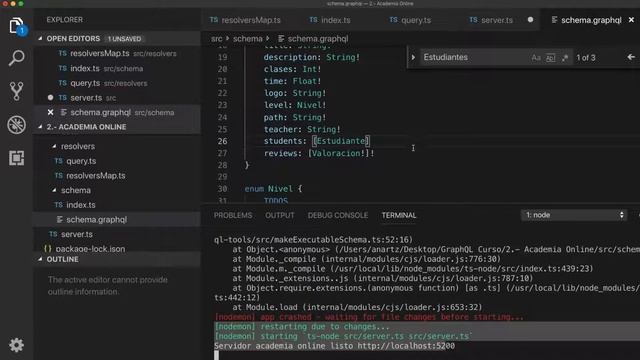This screenshot has height=360, width=640.
Task: Click the enum Nivel line 30
Action: tap(273, 189)
